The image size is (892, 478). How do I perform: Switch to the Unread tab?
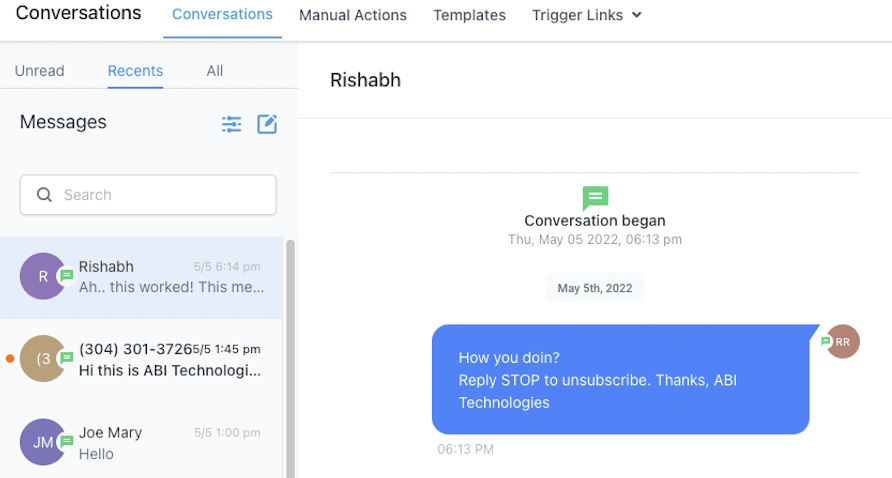tap(39, 71)
